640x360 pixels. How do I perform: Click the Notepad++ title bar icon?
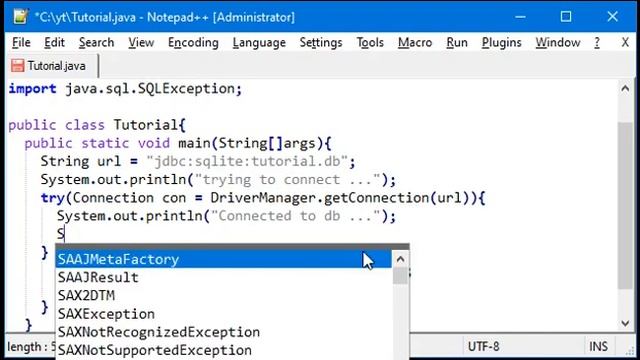pos(20,16)
